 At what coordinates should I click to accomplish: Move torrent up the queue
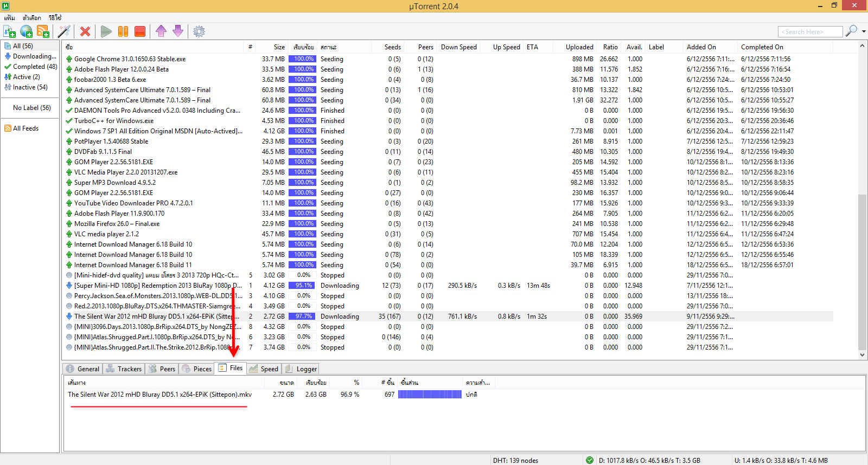161,31
